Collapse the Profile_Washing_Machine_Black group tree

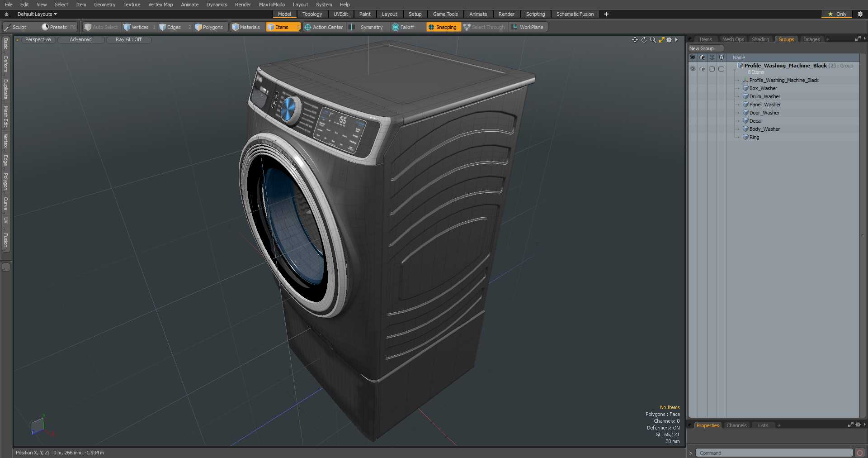tap(734, 68)
